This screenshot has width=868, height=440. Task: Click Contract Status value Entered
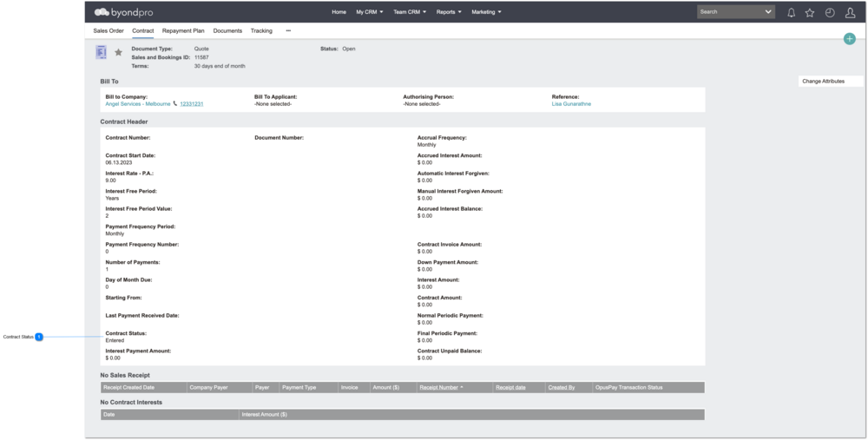coord(115,340)
